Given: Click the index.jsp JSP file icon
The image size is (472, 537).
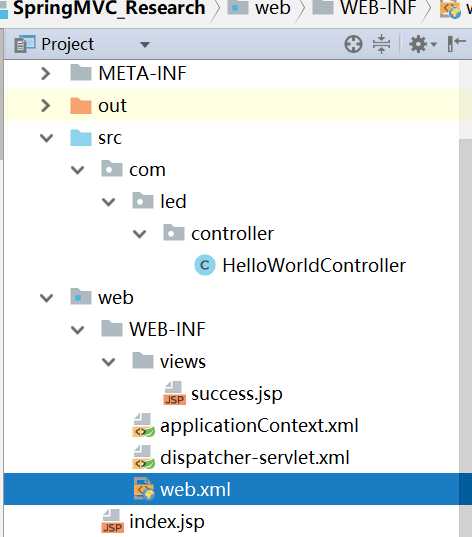Looking at the screenshot, I should pos(113,521).
